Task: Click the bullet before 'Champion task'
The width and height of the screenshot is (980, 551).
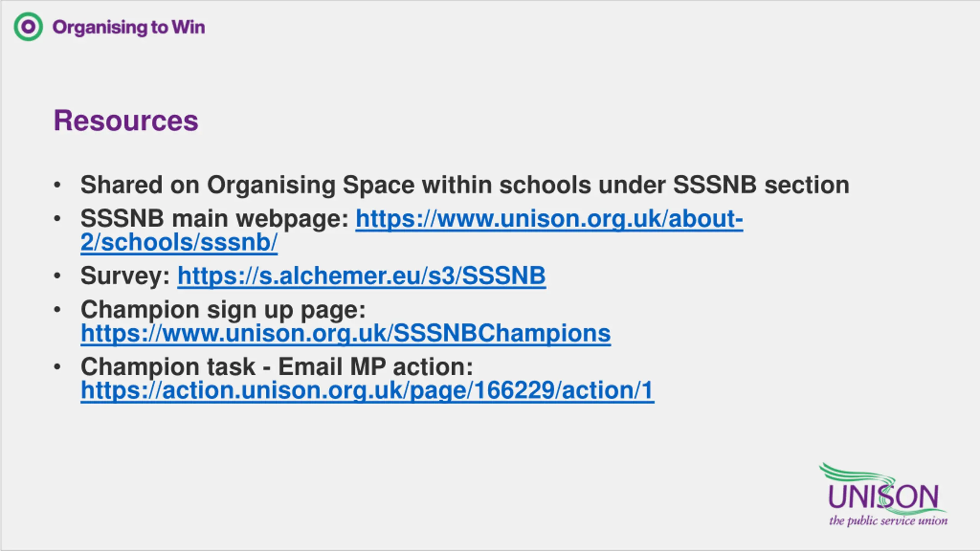Action: (x=57, y=367)
